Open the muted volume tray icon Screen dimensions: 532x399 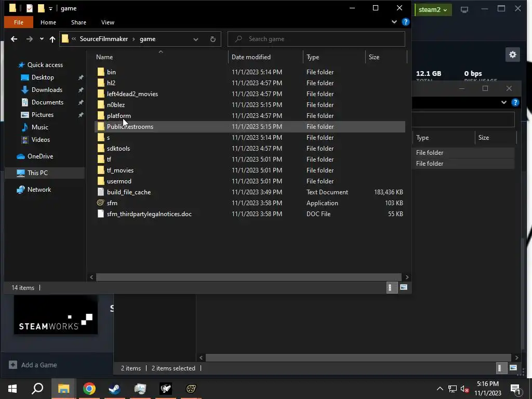pos(465,389)
